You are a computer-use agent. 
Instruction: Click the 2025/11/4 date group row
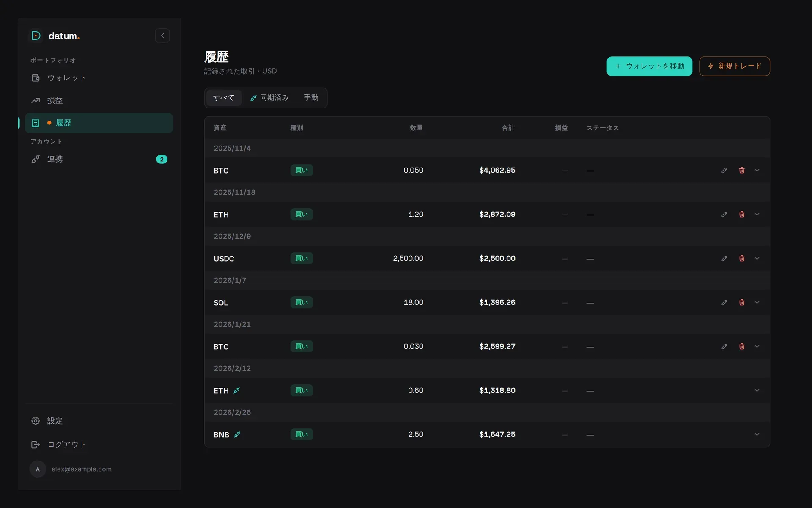point(487,148)
